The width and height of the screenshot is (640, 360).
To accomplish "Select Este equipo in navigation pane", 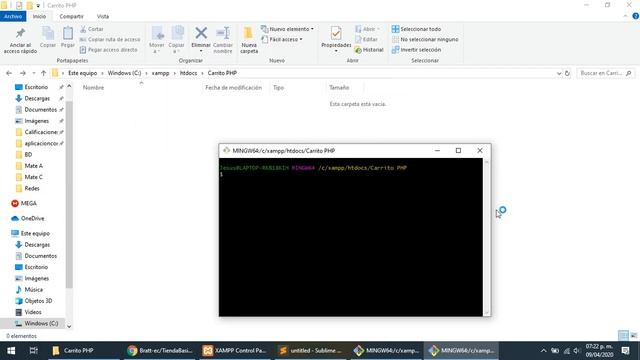I will [35, 233].
